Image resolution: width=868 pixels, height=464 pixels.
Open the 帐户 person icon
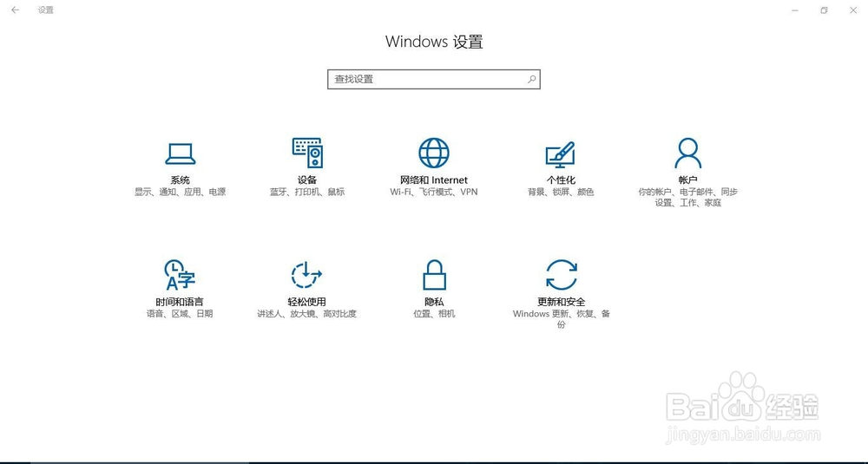[687, 154]
